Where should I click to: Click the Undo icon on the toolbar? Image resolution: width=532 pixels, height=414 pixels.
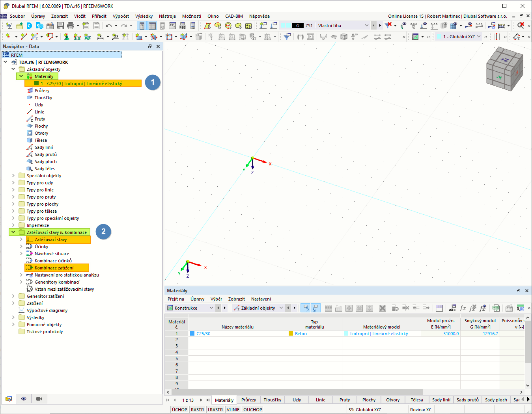(109, 25)
